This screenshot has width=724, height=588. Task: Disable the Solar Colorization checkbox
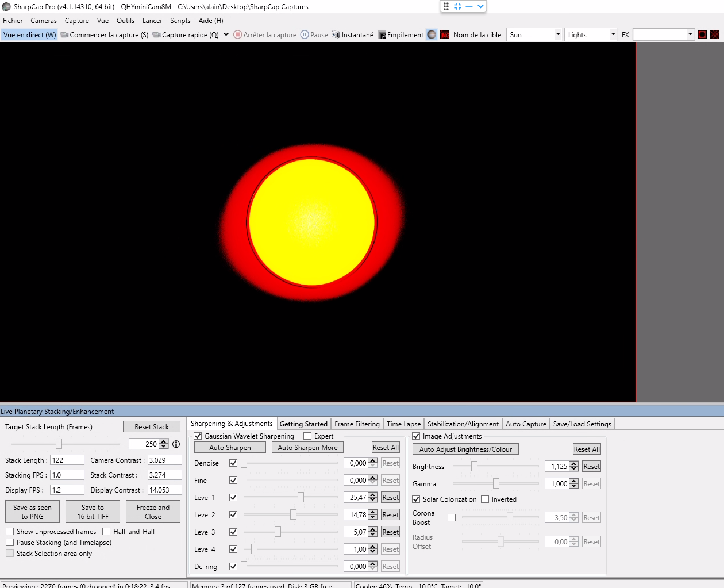416,499
